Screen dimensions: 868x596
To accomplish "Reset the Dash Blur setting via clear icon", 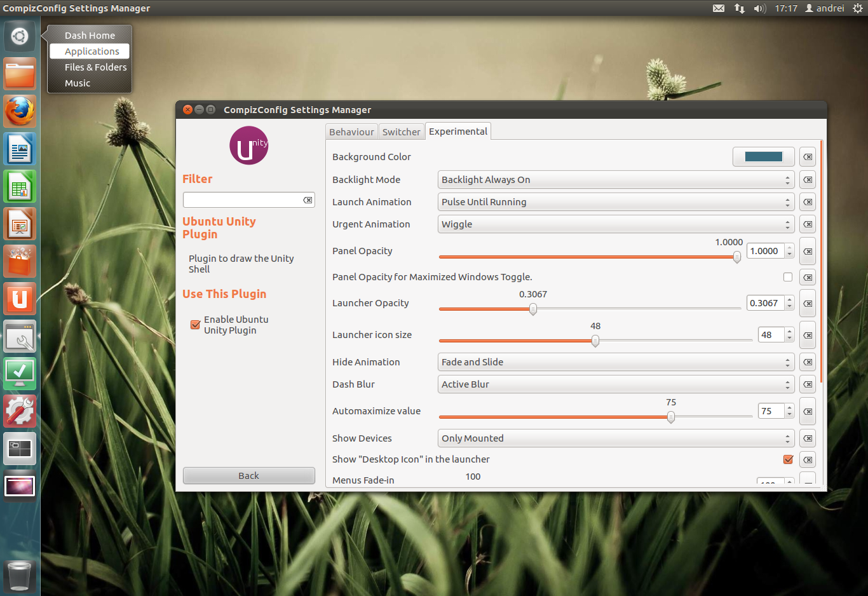I will (807, 384).
